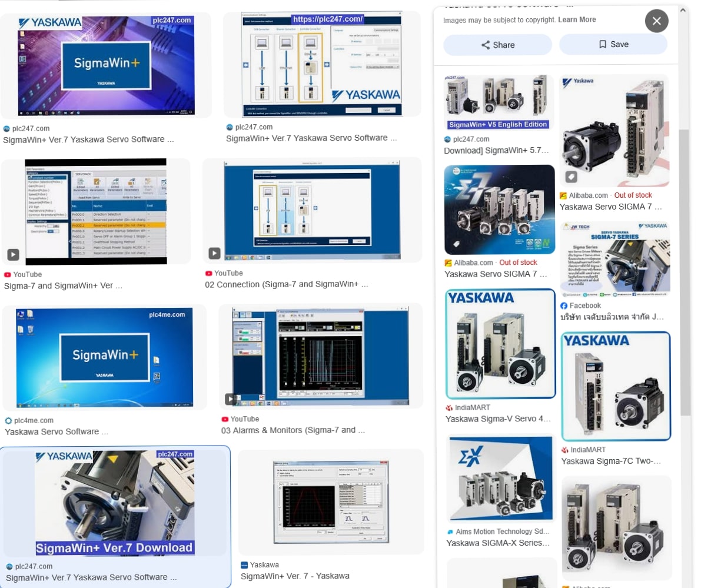Click the plc247.com favicon under first result
The image size is (701, 588).
tap(6, 129)
